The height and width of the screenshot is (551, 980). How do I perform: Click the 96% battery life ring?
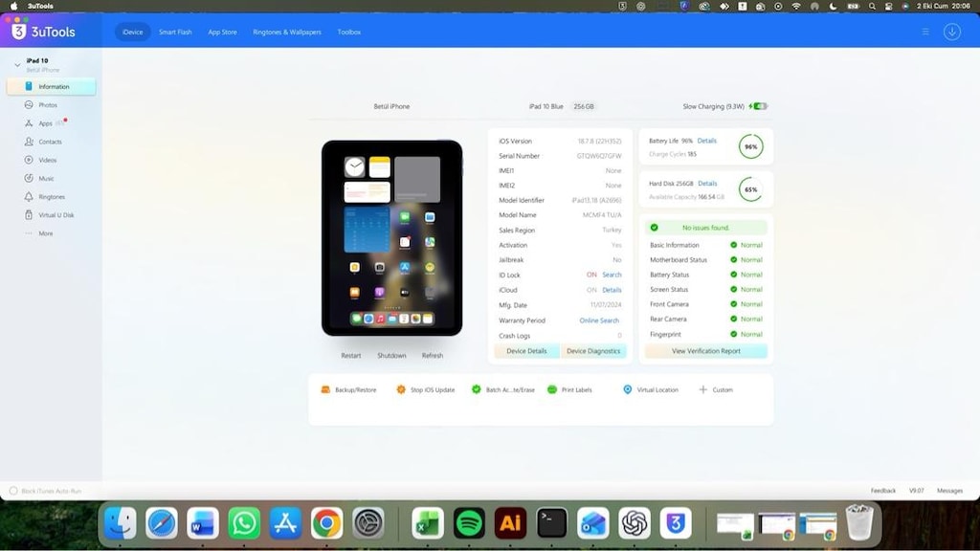tap(750, 146)
